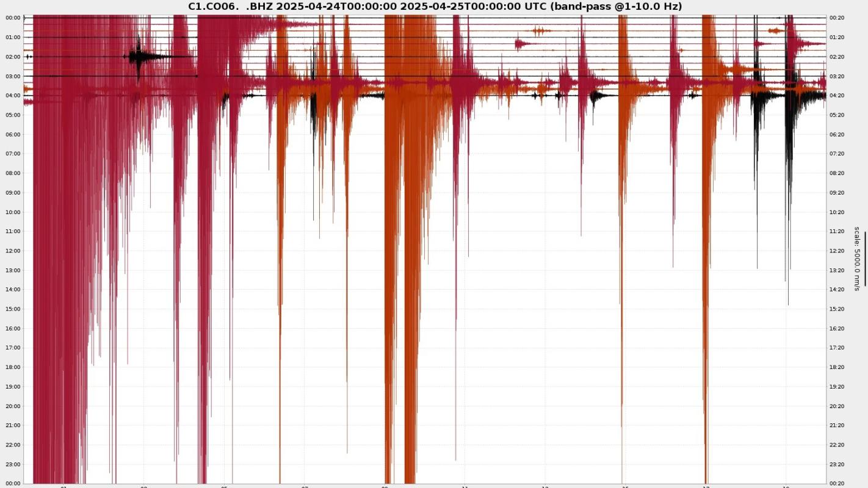
Task: Click the 09:20 right axis time label
Action: point(837,193)
